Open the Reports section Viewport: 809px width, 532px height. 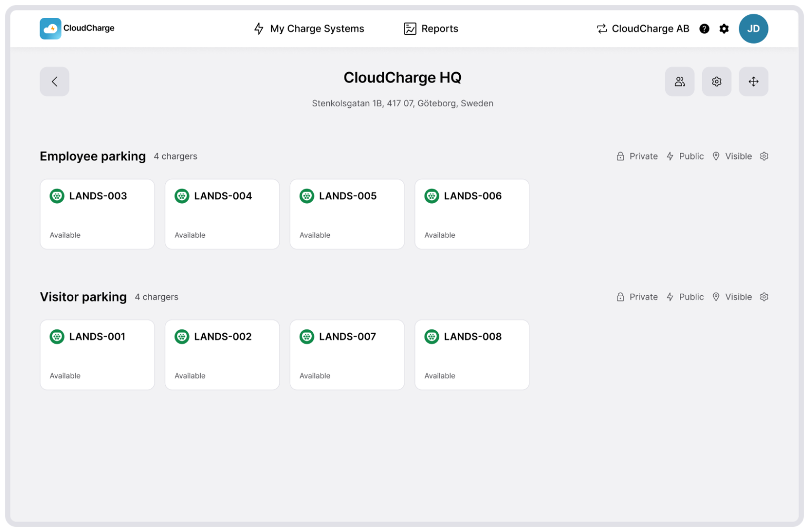[x=430, y=28]
